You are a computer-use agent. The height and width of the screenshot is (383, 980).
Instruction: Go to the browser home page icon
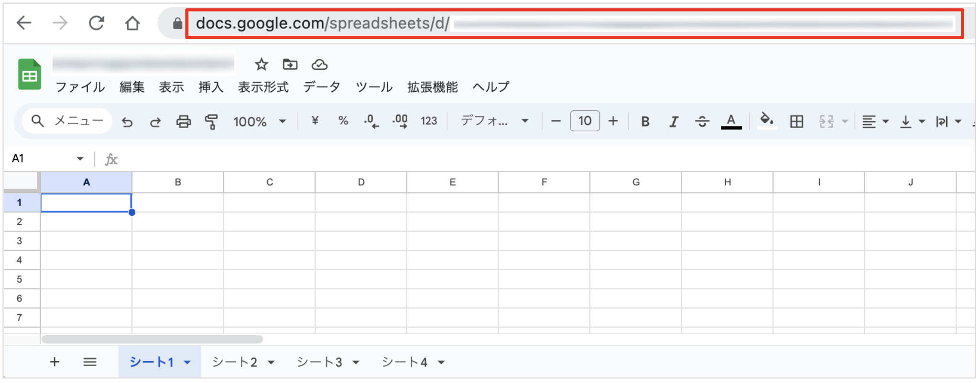(x=132, y=22)
